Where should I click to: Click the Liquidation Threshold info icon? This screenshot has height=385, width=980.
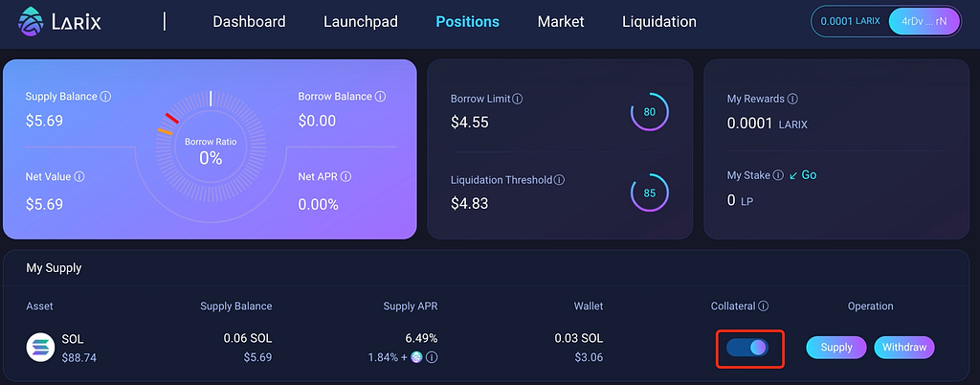pyautogui.click(x=559, y=180)
